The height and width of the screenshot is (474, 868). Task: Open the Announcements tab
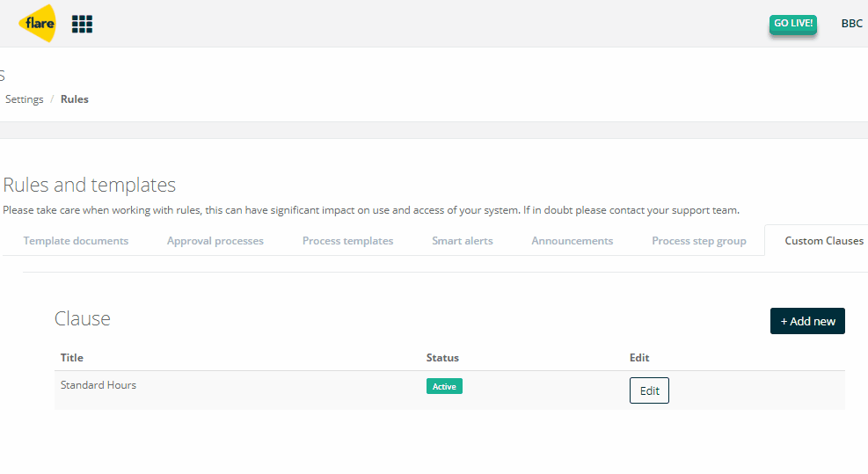[573, 241]
